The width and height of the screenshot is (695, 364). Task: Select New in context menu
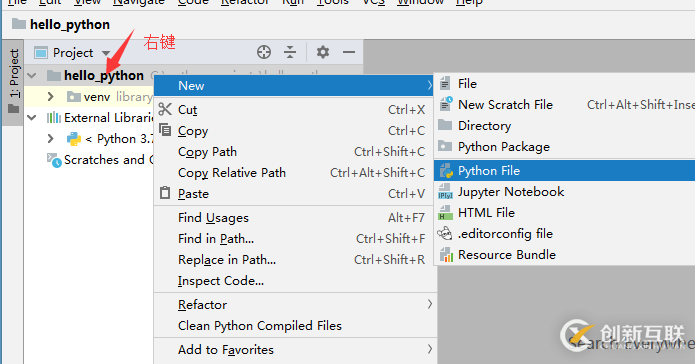[294, 86]
